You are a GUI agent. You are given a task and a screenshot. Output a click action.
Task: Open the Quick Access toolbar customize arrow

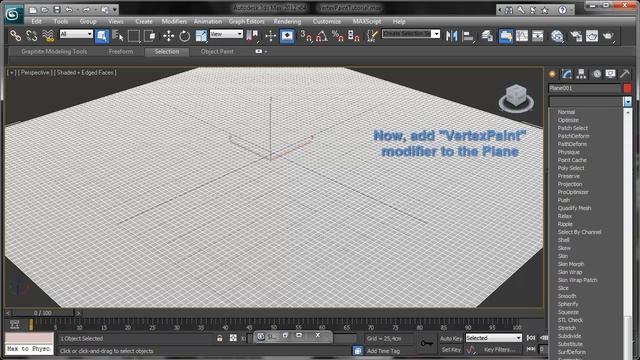pyautogui.click(x=115, y=9)
